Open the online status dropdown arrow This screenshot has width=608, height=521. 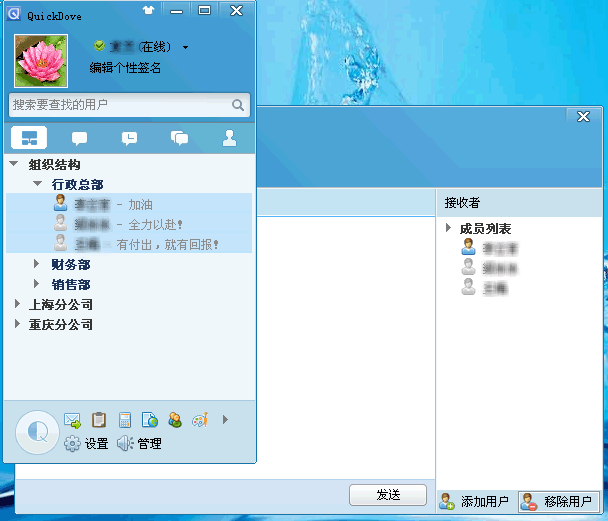[185, 47]
